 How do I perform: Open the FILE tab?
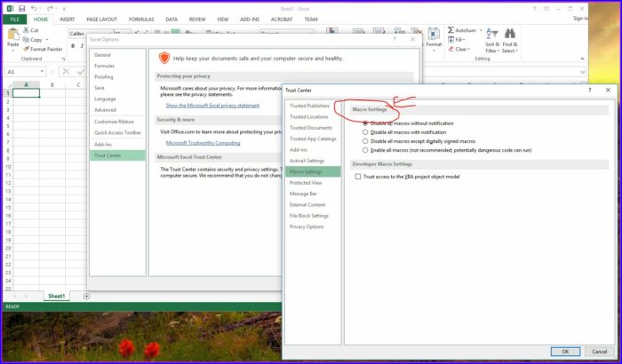pyautogui.click(x=15, y=20)
